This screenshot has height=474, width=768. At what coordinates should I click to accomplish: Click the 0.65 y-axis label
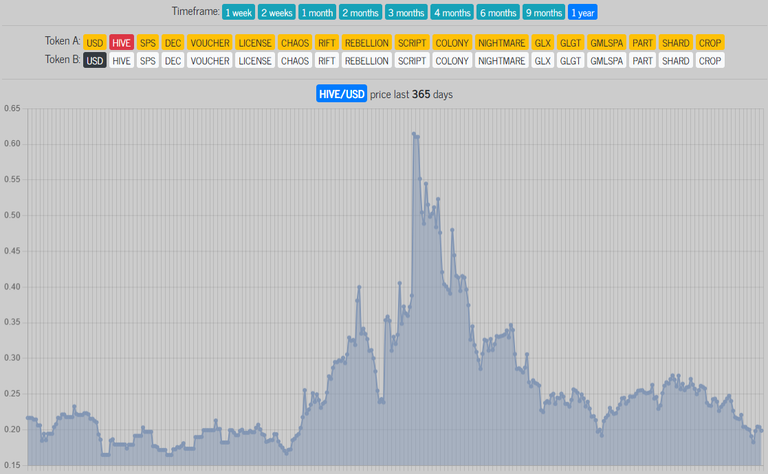pyautogui.click(x=12, y=108)
